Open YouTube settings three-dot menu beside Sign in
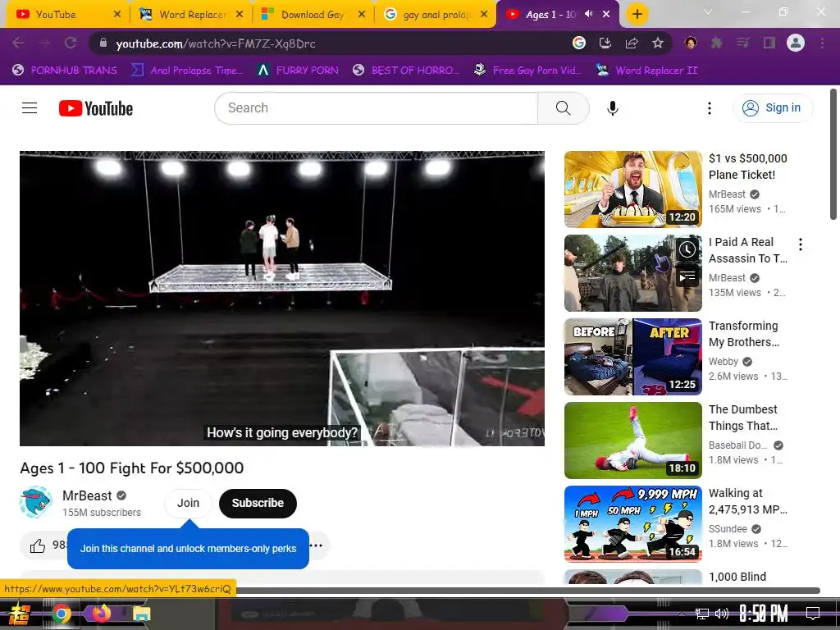 point(710,108)
